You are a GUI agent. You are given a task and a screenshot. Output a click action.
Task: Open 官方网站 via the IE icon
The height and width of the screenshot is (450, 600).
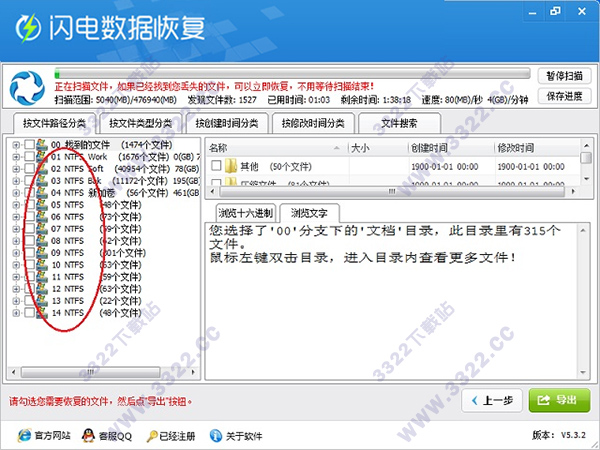point(24,435)
